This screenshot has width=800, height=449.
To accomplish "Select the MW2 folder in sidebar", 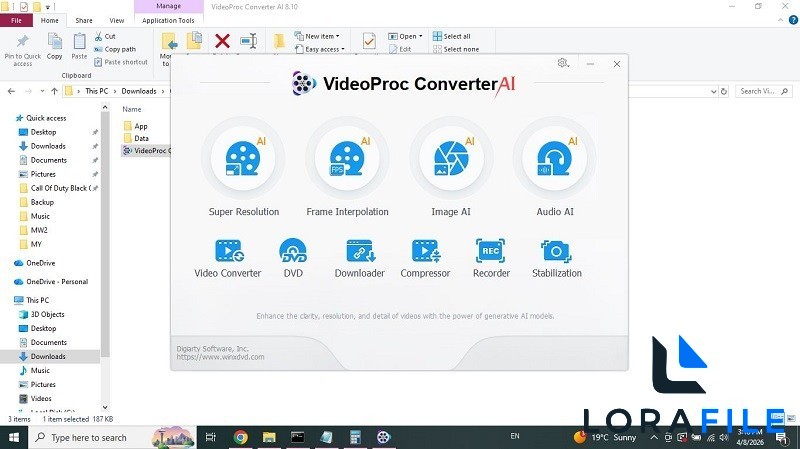I will point(39,230).
